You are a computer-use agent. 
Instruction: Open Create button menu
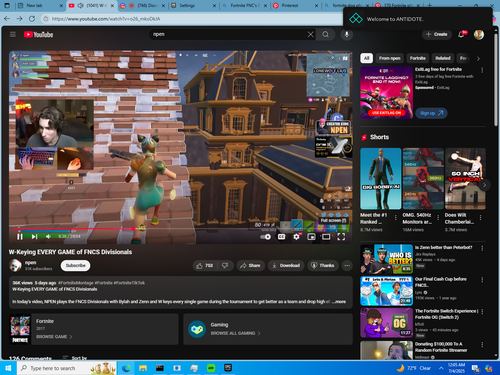[437, 34]
